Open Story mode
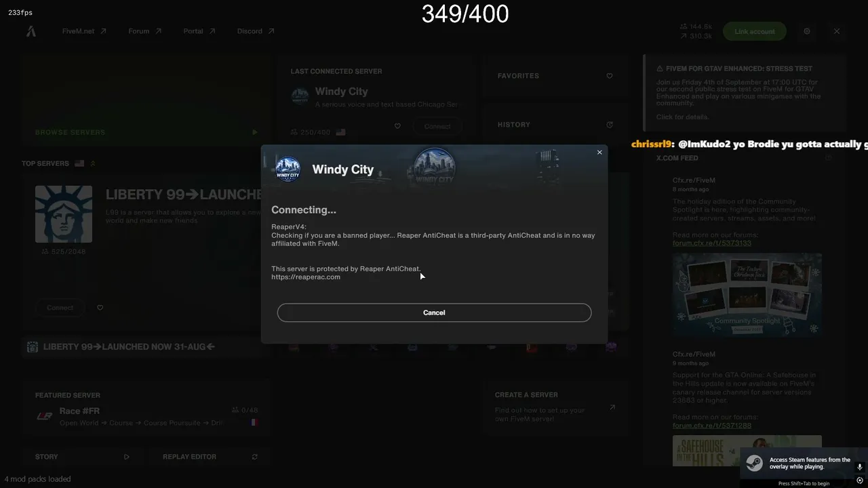Viewport: 868px width, 488px height. pyautogui.click(x=83, y=457)
